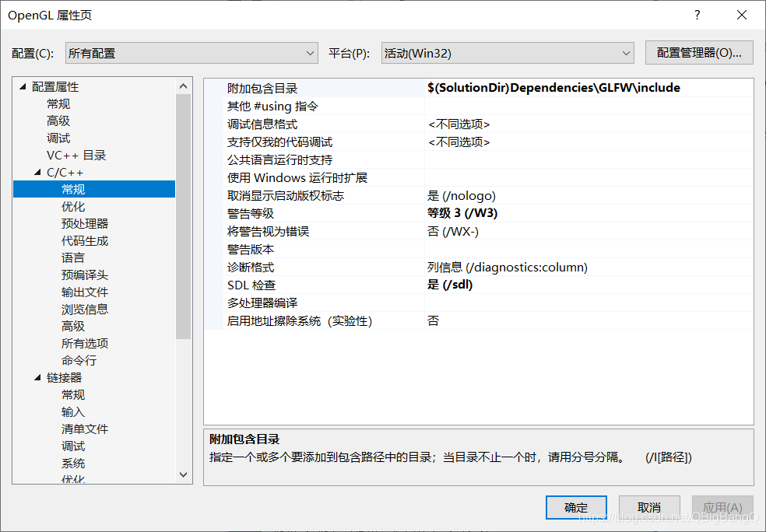
Task: Open the 平台(P) dropdown showing 活动(Win32)
Action: (x=508, y=53)
